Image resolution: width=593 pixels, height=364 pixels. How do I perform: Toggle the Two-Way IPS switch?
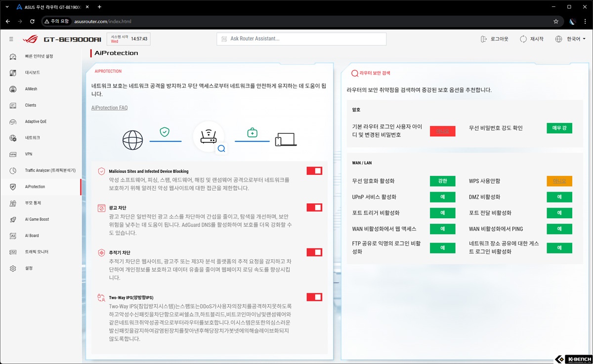click(314, 297)
